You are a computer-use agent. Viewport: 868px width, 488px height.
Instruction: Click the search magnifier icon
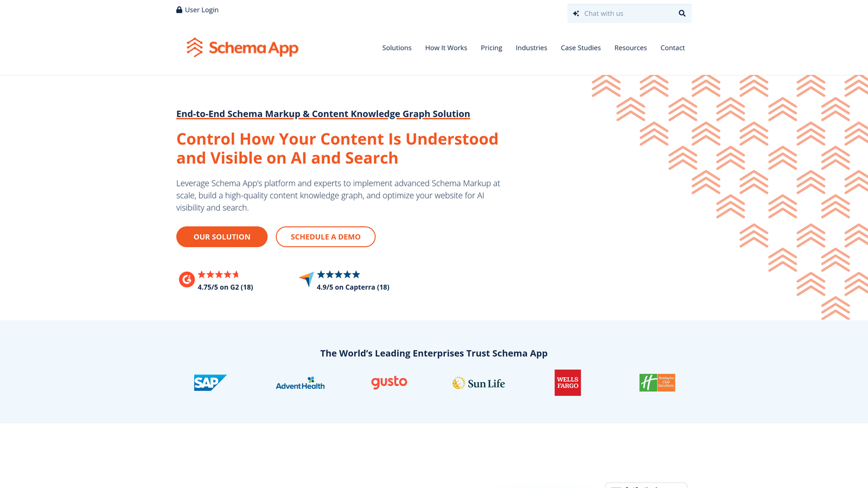coord(682,14)
